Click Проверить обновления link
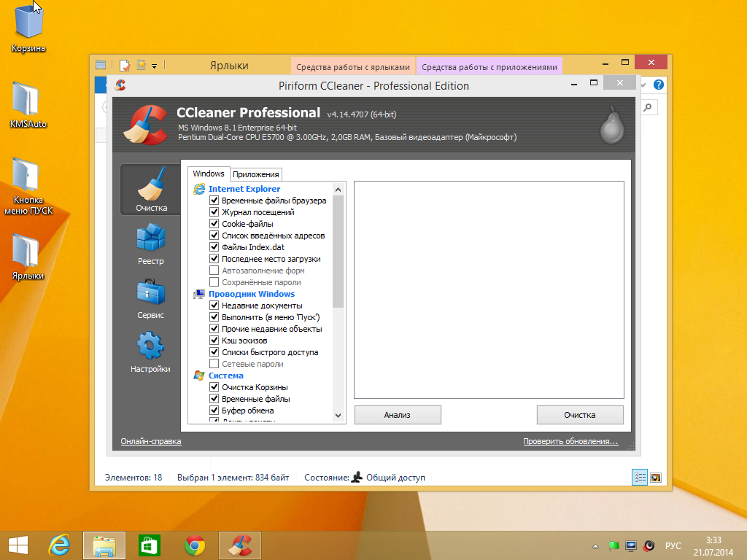The image size is (747, 560). [x=570, y=441]
